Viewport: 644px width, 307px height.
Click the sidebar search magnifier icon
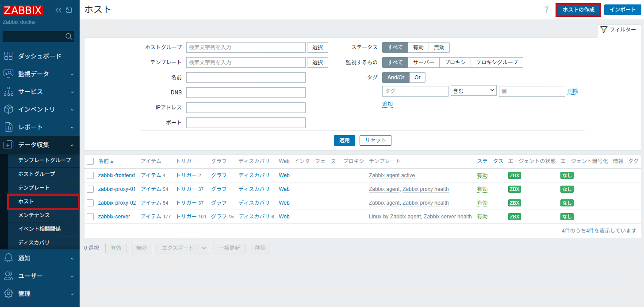[69, 37]
